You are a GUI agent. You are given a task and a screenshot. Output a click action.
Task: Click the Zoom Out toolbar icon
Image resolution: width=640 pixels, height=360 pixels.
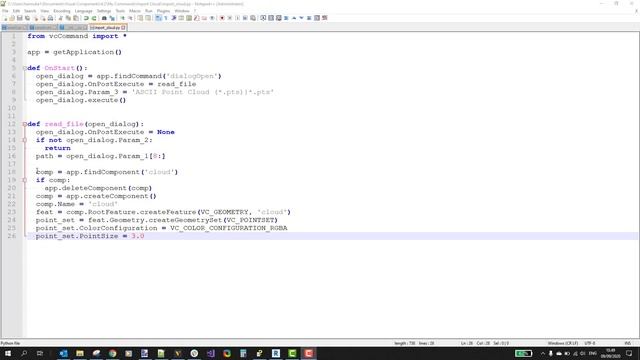click(130, 18)
